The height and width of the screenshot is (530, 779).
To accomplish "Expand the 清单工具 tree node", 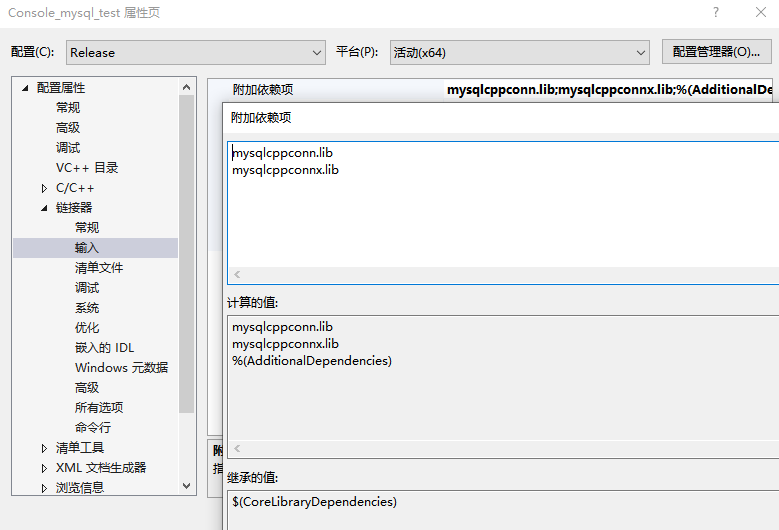I will [44, 448].
